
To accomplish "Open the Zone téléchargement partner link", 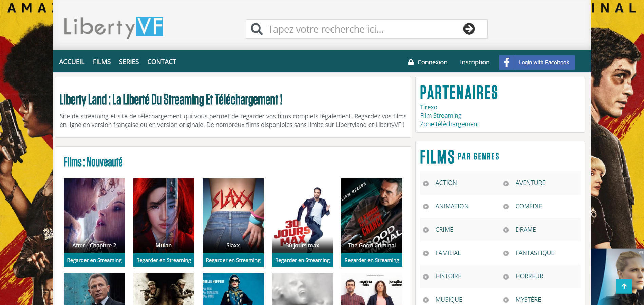I will point(450,124).
